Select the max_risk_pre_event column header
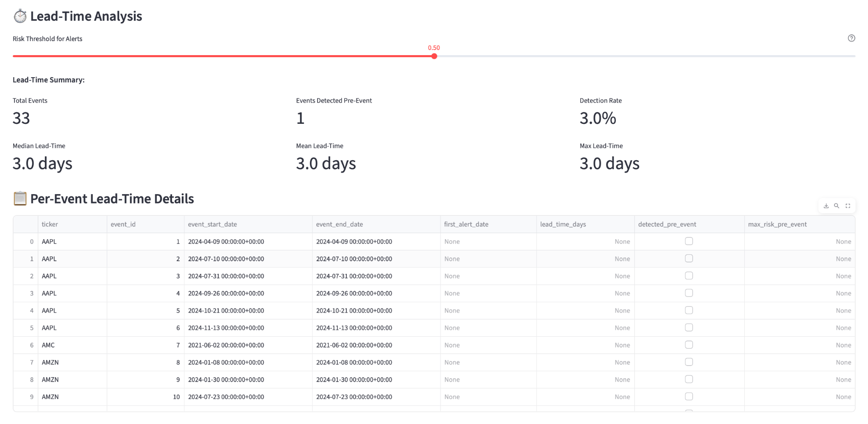This screenshot has height=424, width=868. 777,224
